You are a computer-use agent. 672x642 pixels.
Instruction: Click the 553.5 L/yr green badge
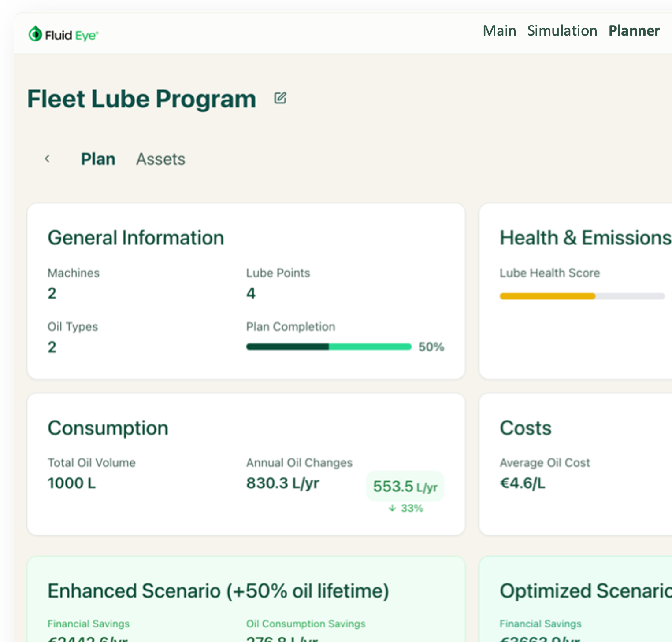(x=405, y=487)
